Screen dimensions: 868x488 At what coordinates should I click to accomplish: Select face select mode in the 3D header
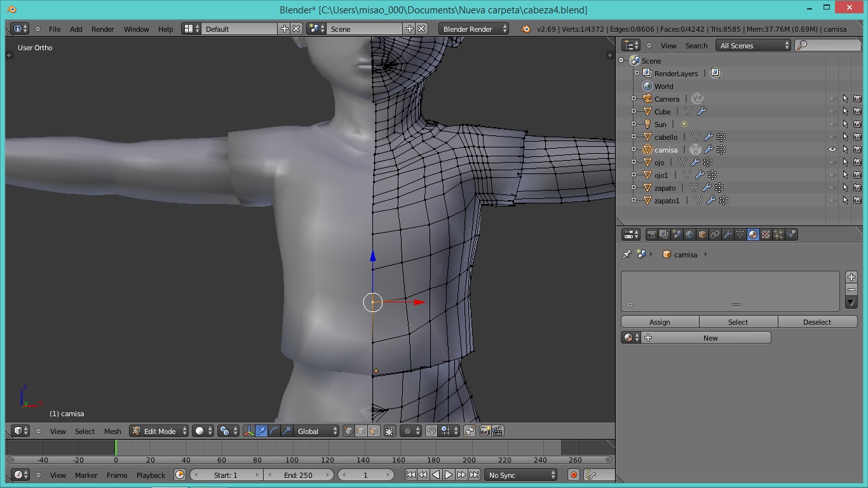pyautogui.click(x=374, y=431)
